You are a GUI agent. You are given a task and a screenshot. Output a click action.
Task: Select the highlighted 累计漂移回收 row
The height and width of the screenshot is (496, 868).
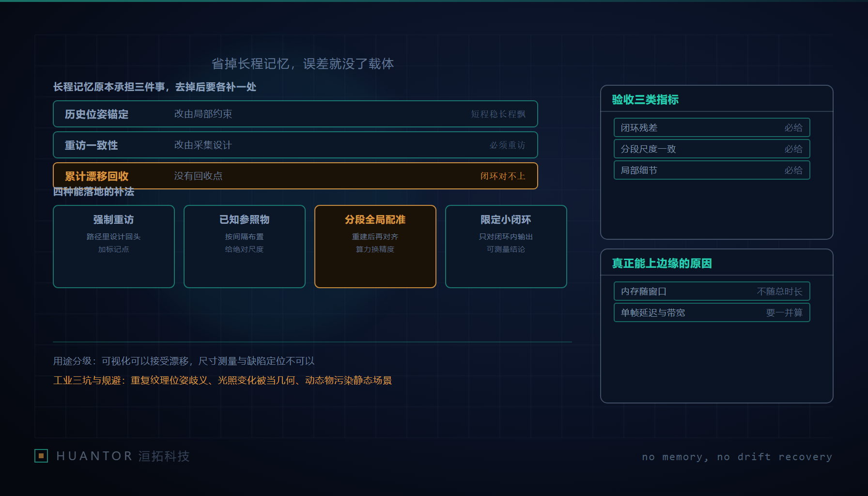tap(295, 176)
